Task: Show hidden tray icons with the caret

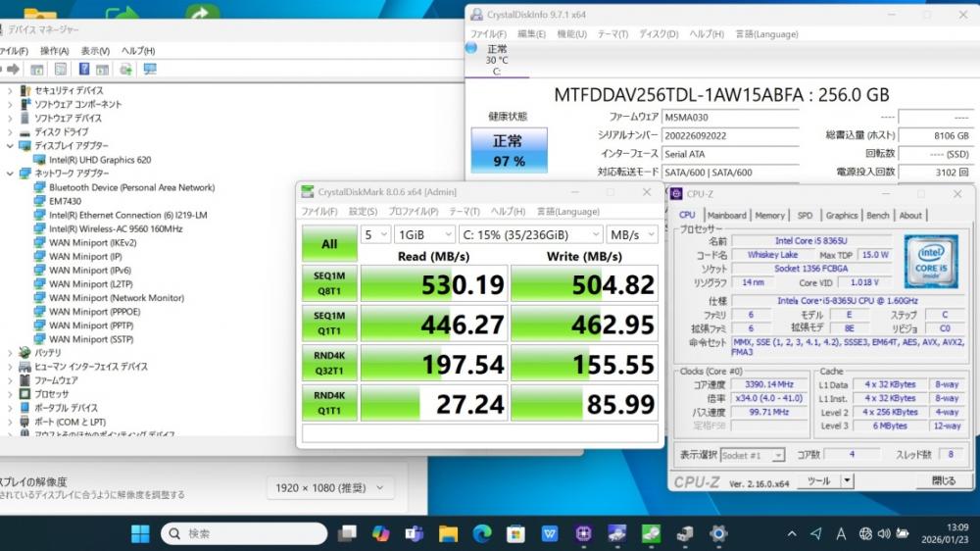Action: [792, 533]
